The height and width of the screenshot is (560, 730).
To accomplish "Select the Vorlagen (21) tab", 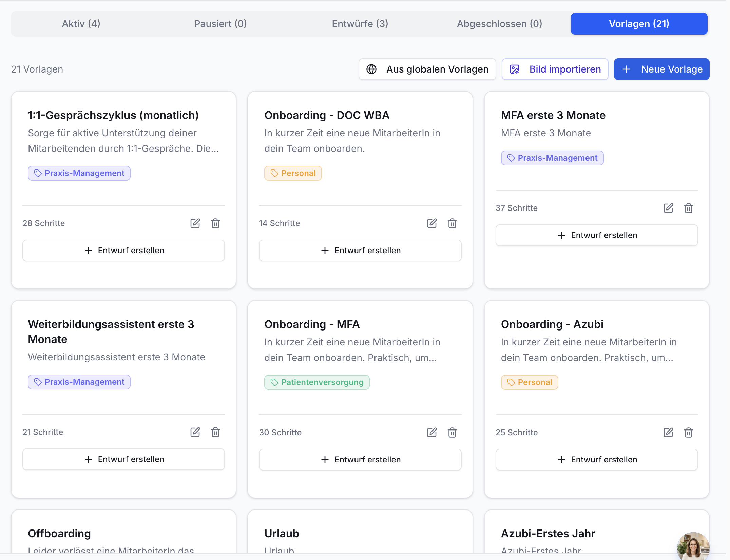I will [x=639, y=24].
